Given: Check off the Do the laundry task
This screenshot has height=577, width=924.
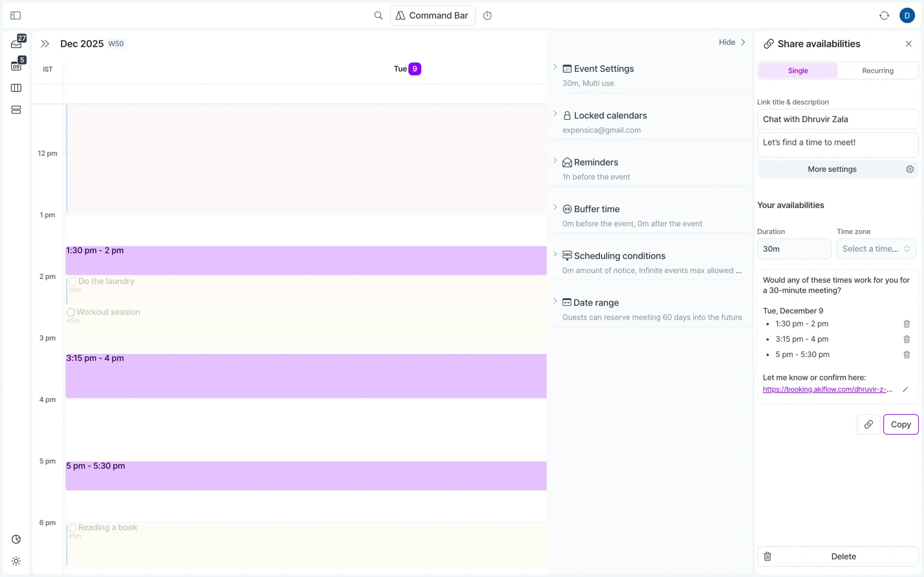Looking at the screenshot, I should (73, 281).
